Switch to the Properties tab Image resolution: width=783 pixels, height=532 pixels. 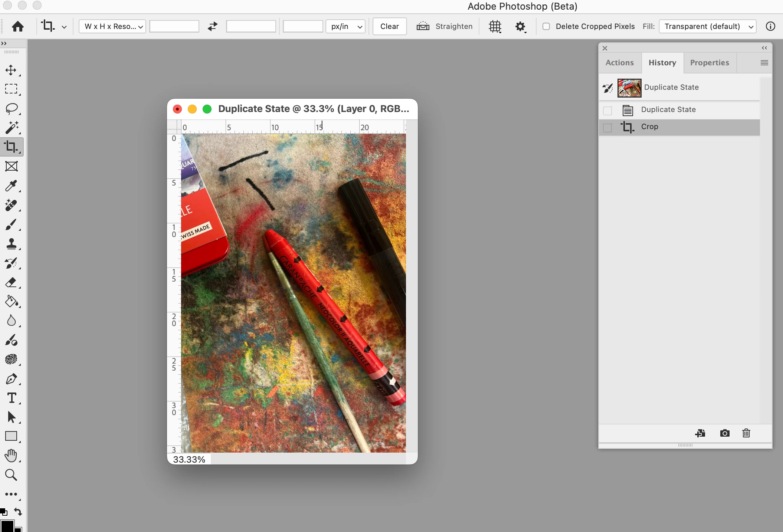709,63
